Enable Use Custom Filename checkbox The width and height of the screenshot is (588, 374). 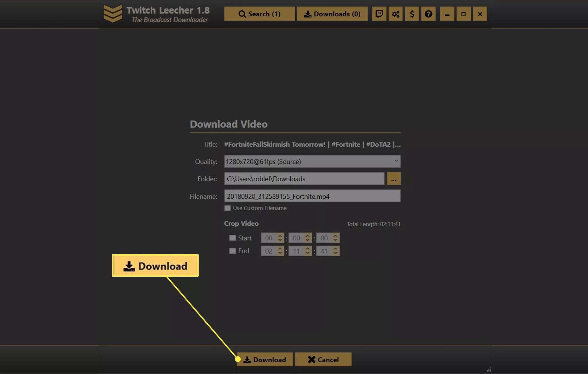point(228,208)
